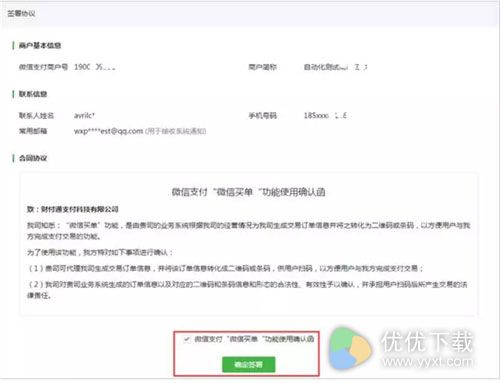Click the 联系人姓名 label
Viewport: 500px width, 383px height.
tap(36, 116)
